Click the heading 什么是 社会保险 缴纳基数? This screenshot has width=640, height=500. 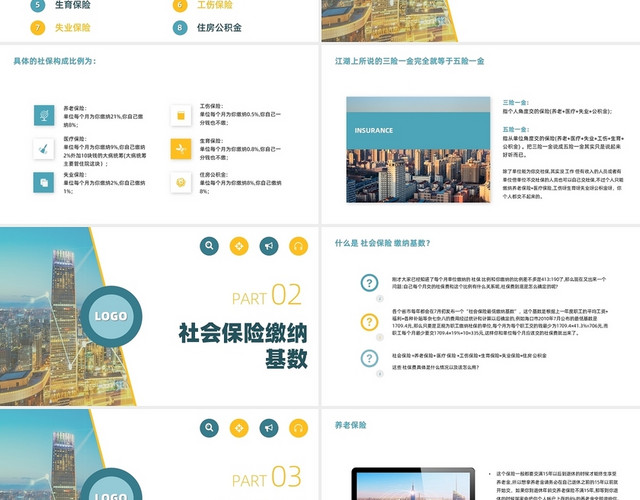[382, 243]
